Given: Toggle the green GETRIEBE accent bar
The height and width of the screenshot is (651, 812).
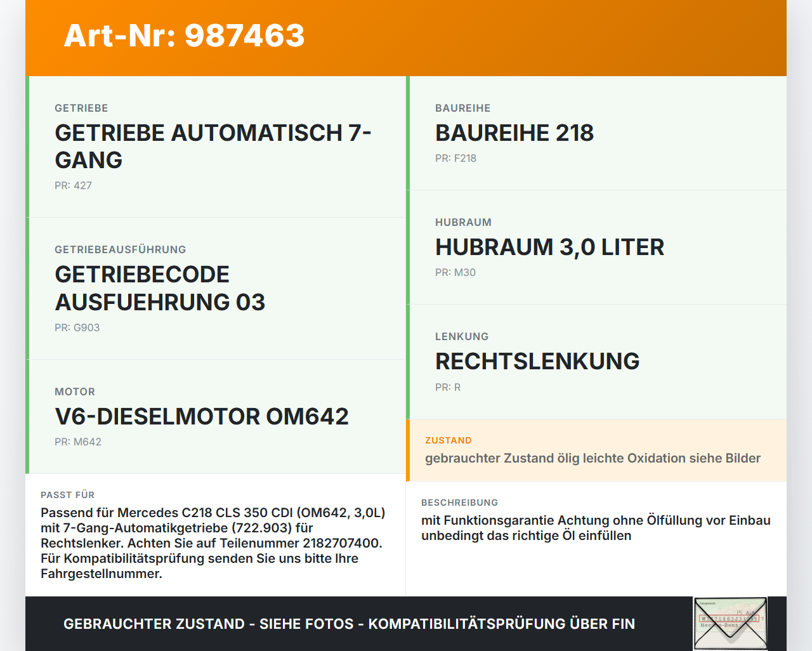Looking at the screenshot, I should (26, 146).
